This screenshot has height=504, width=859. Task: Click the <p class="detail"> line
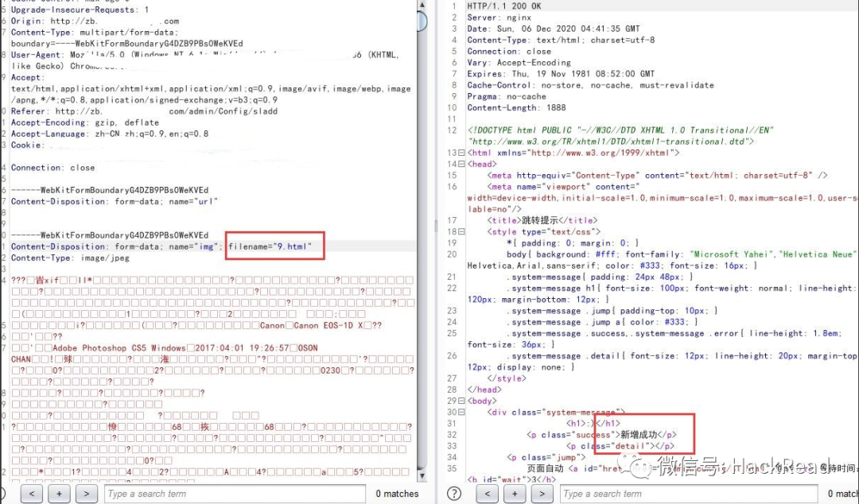coord(620,446)
